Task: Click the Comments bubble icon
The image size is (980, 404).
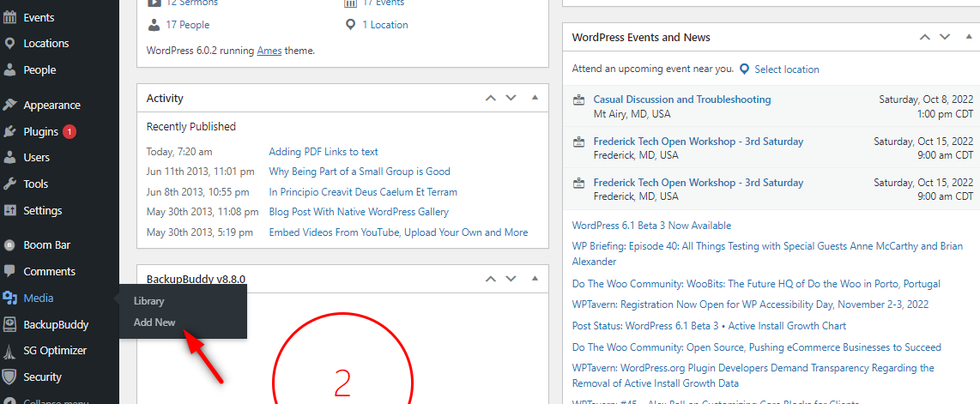Action: click(x=9, y=272)
